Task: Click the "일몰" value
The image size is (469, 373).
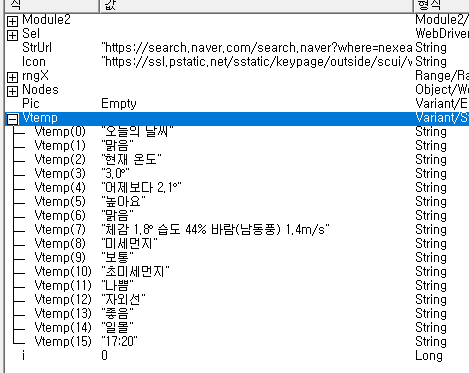Action: click(x=117, y=328)
